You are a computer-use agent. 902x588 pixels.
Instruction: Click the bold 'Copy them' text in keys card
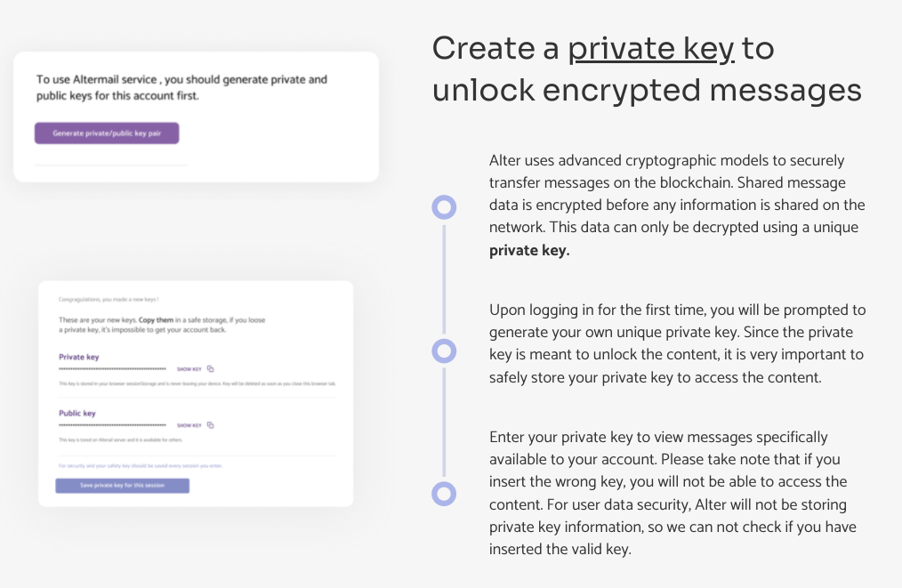pos(157,319)
